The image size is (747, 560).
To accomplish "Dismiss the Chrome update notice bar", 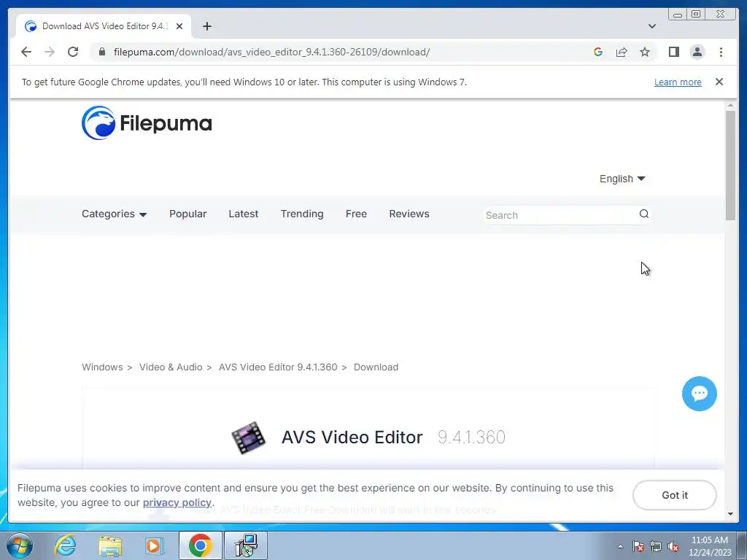I will pos(719,82).
